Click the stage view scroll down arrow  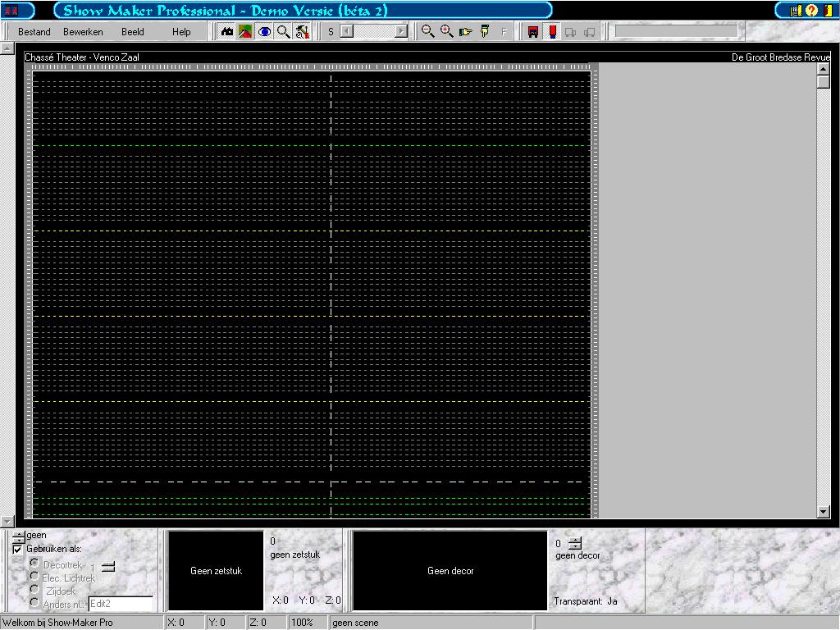pyautogui.click(x=824, y=512)
